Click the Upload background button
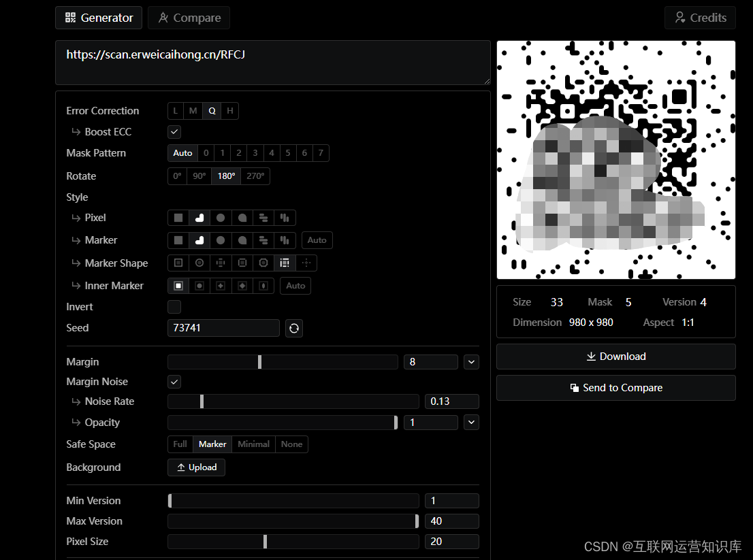753x560 pixels. pyautogui.click(x=196, y=467)
